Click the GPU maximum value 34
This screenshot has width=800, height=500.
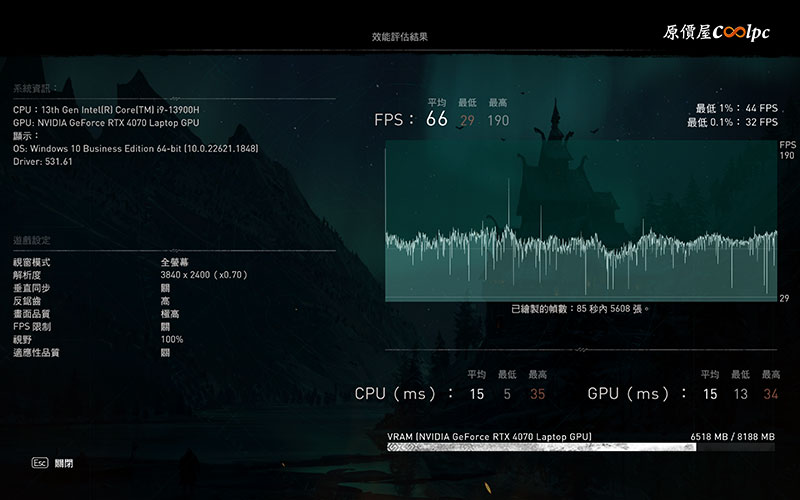(770, 394)
